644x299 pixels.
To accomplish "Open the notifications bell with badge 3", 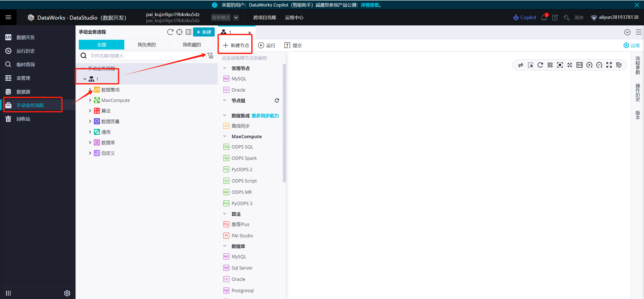I will [543, 17].
